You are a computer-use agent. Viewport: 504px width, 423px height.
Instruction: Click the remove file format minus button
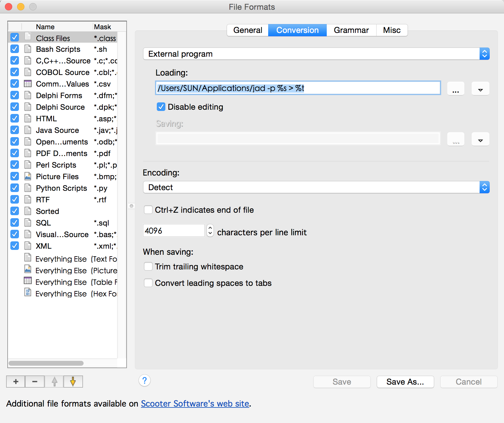tap(35, 382)
